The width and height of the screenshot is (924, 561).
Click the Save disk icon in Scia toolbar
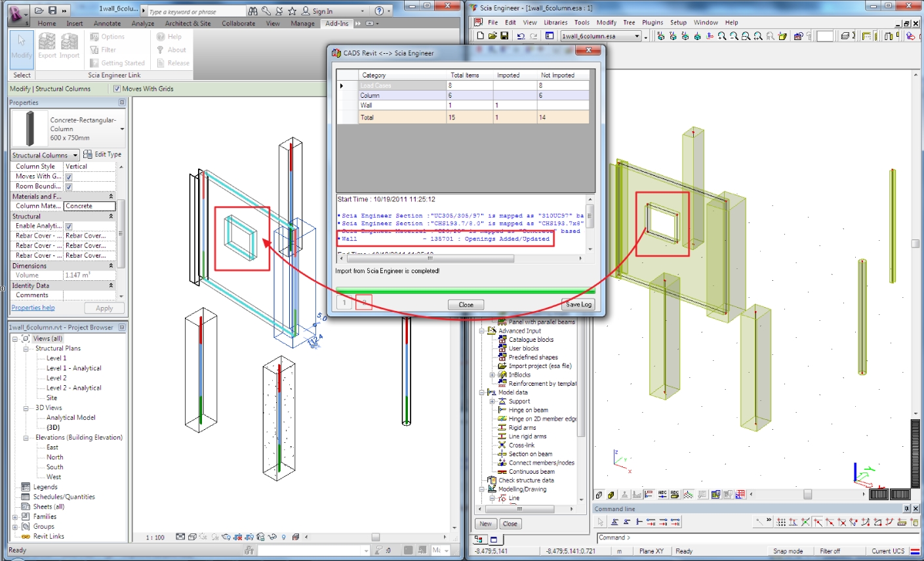point(504,36)
